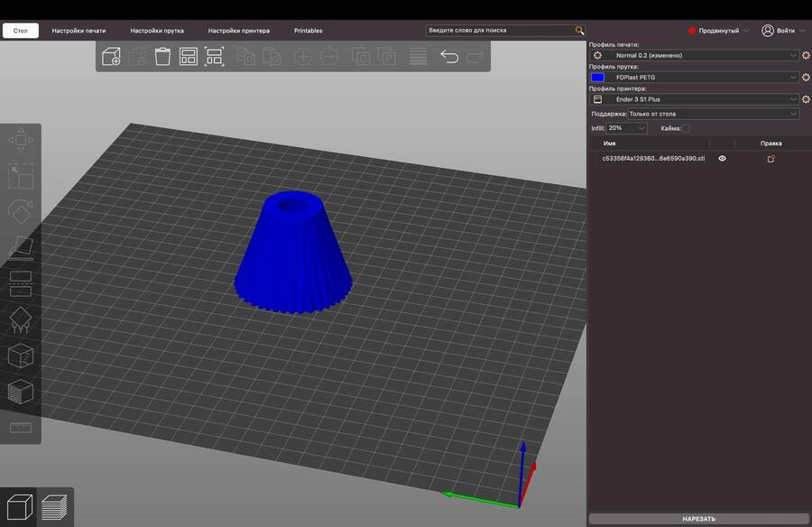812x527 pixels.
Task: Open the Настройки печати tab
Action: click(x=78, y=31)
